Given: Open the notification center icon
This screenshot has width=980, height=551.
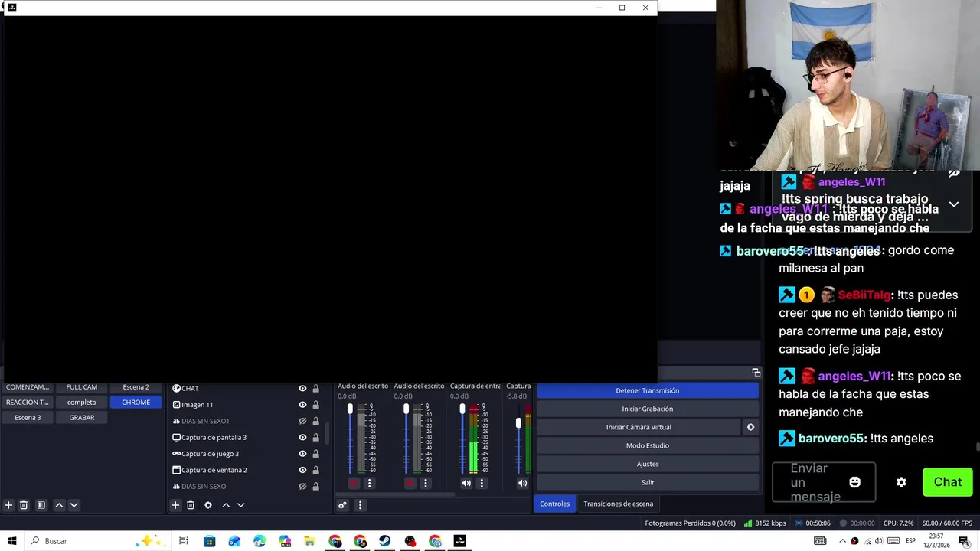Looking at the screenshot, I should 964,541.
